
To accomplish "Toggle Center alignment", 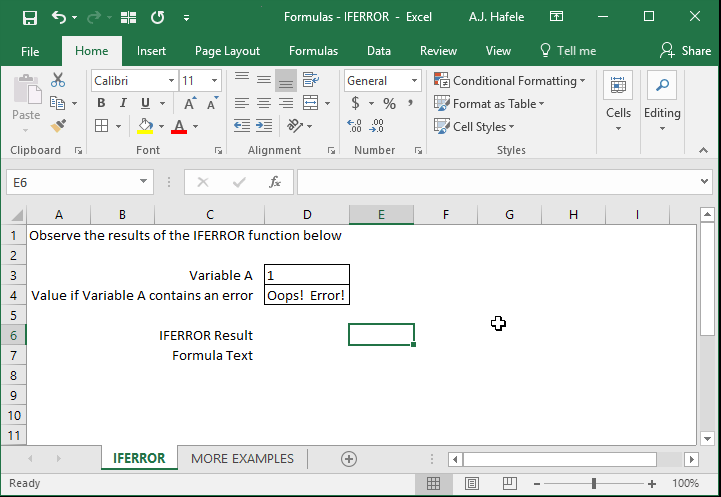I will [x=264, y=103].
